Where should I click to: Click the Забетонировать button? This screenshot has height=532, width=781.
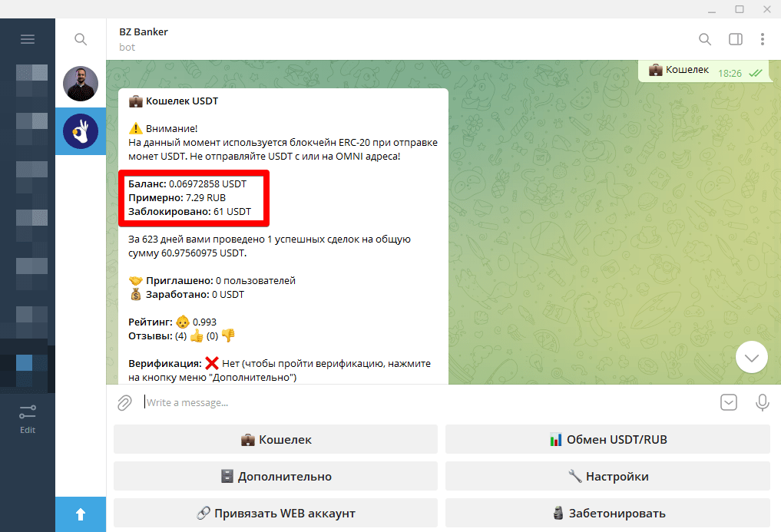click(607, 513)
